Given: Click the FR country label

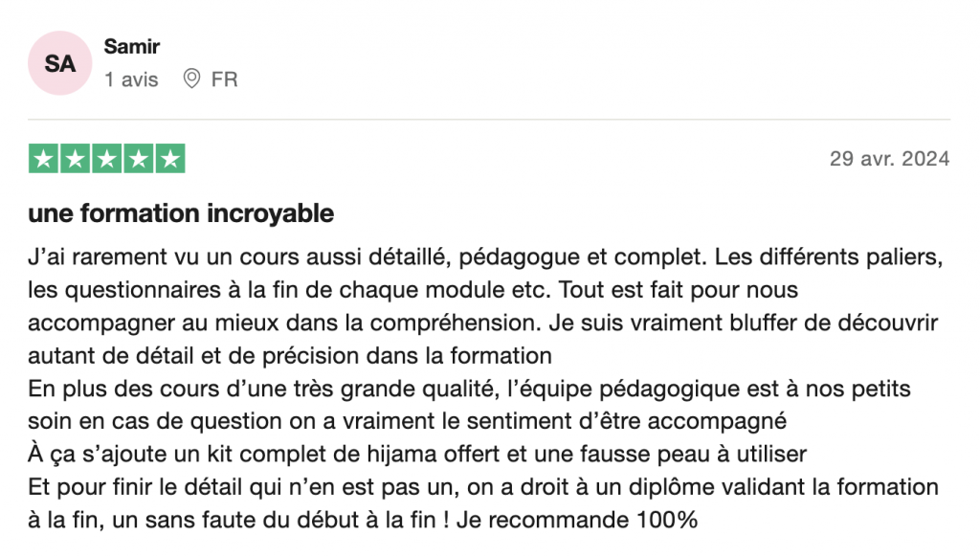Looking at the screenshot, I should pyautogui.click(x=224, y=79).
